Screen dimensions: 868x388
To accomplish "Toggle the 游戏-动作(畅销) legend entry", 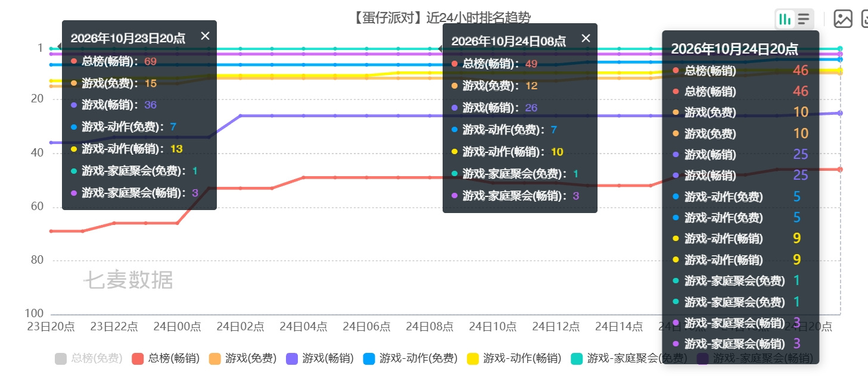I will point(514,358).
